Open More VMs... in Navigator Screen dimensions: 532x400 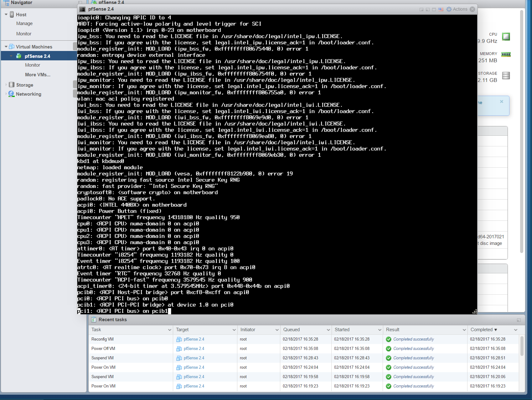[x=38, y=75]
